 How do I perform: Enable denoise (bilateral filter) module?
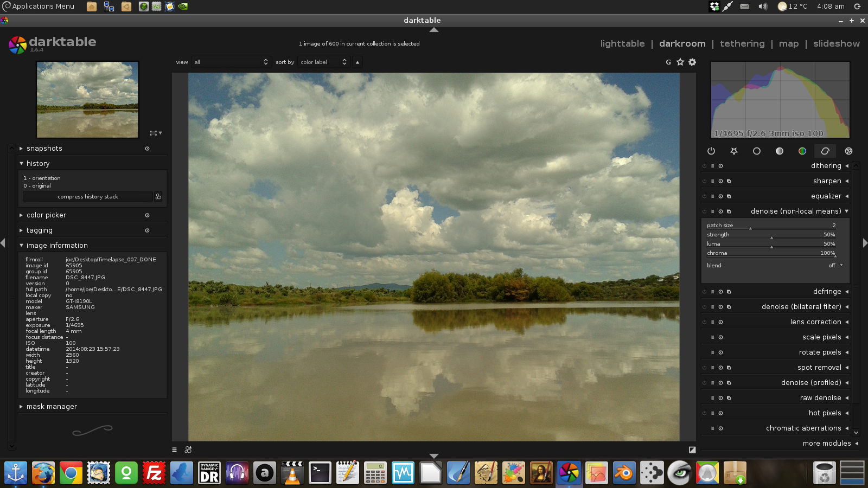click(704, 307)
